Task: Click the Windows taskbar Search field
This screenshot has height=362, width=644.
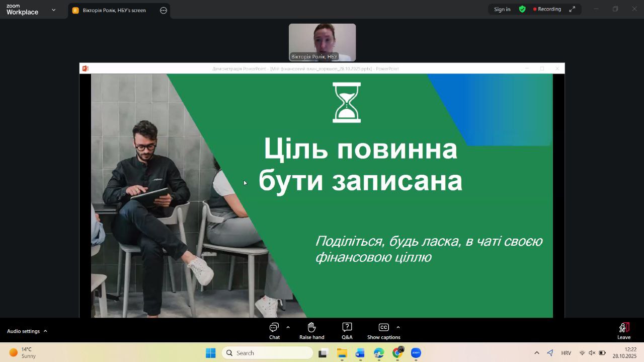Action: pyautogui.click(x=268, y=353)
